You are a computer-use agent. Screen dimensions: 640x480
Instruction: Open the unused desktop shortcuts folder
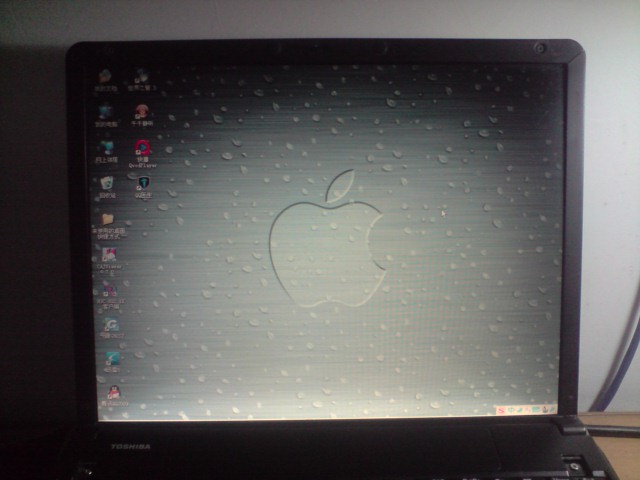point(109,226)
